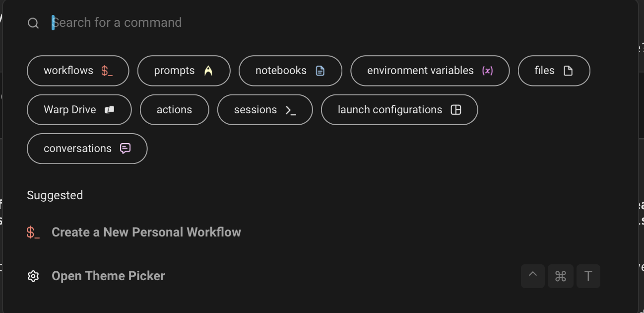Click the notebooks document icon
This screenshot has width=644, height=313.
click(321, 71)
